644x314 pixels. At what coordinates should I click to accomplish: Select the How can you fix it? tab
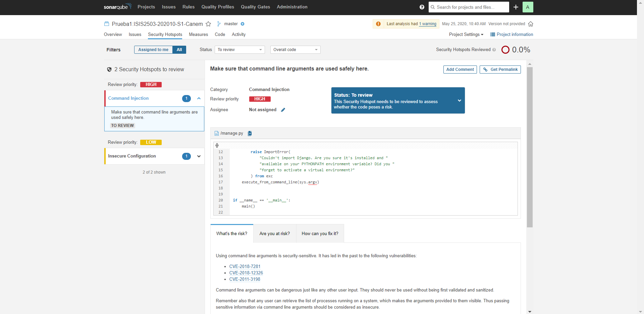coord(320,233)
